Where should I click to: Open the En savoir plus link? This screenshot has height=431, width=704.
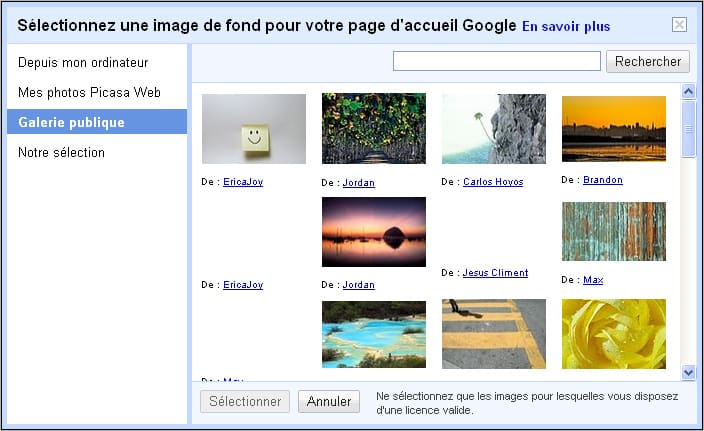pos(566,26)
